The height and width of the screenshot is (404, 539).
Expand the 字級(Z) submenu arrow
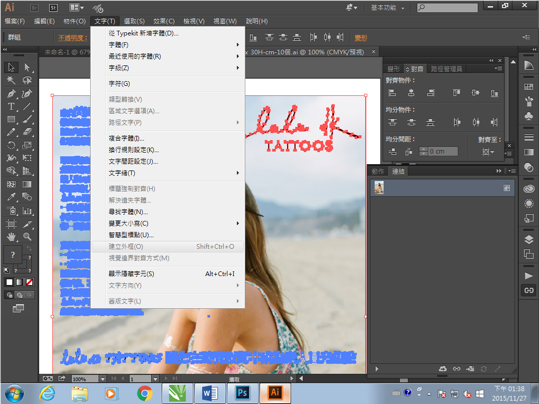[238, 68]
